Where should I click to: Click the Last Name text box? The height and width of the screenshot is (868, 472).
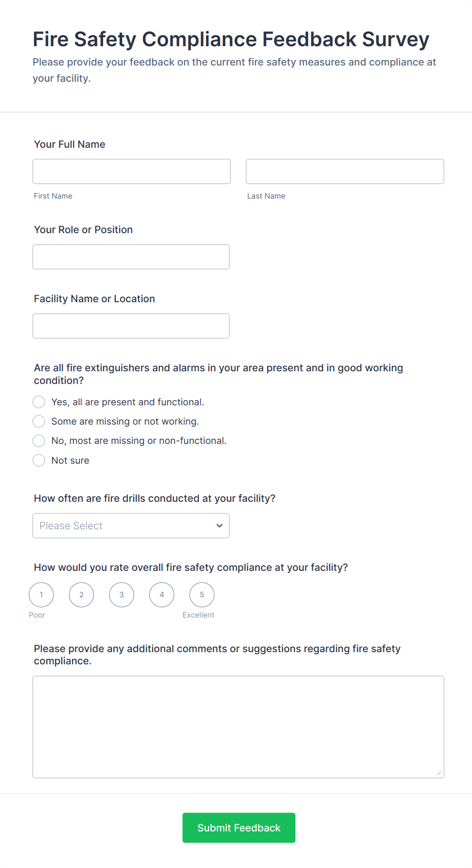(345, 171)
